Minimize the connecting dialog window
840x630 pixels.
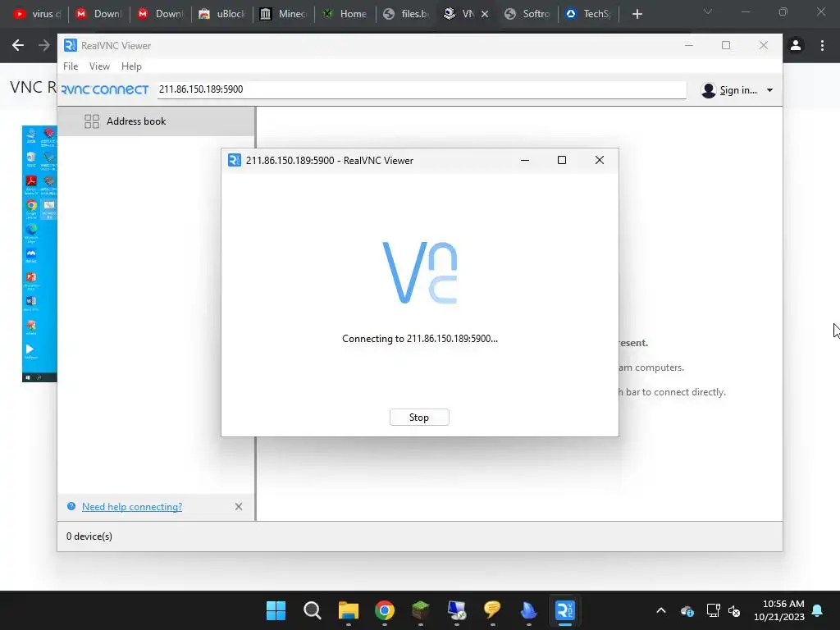525,160
